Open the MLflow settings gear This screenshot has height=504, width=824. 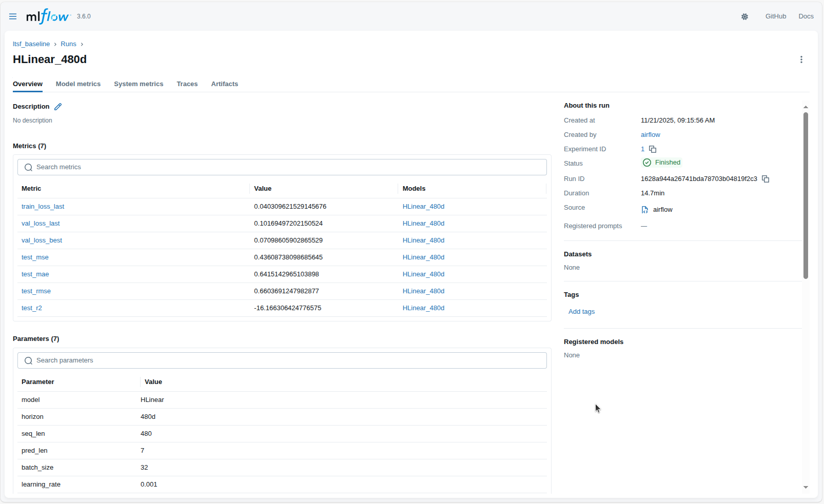[x=744, y=16]
